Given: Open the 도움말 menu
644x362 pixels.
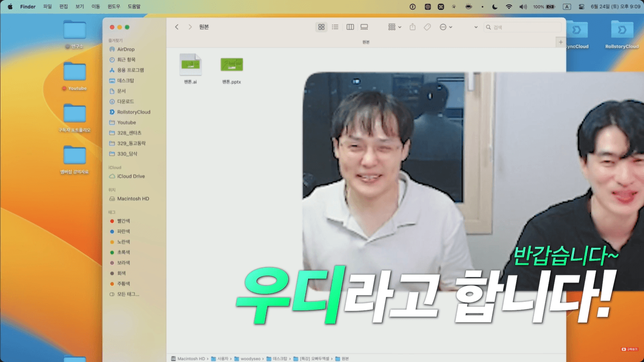Looking at the screenshot, I should pyautogui.click(x=134, y=7).
